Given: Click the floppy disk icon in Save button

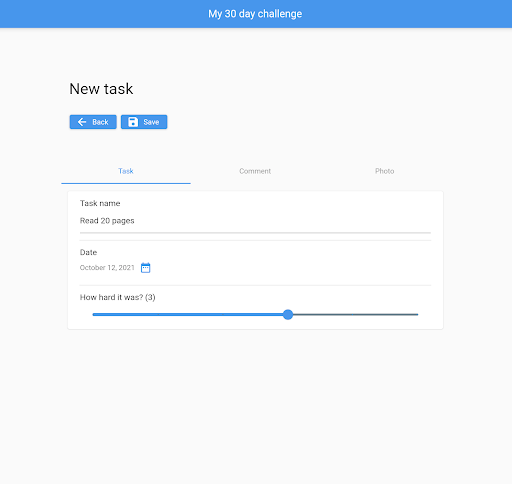Looking at the screenshot, I should coord(133,122).
